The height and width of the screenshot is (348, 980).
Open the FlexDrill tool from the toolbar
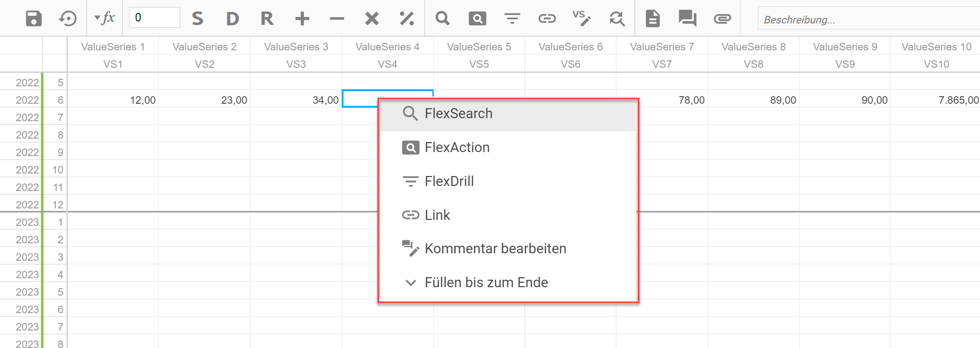(512, 18)
